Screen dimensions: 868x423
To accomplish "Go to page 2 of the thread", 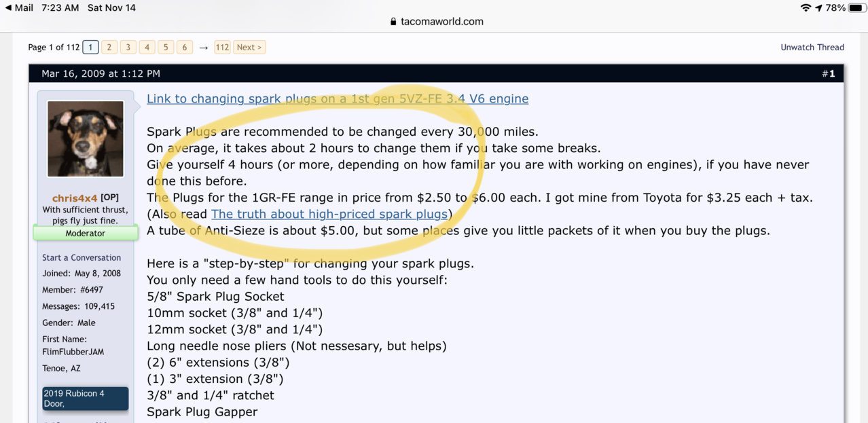I will point(109,48).
